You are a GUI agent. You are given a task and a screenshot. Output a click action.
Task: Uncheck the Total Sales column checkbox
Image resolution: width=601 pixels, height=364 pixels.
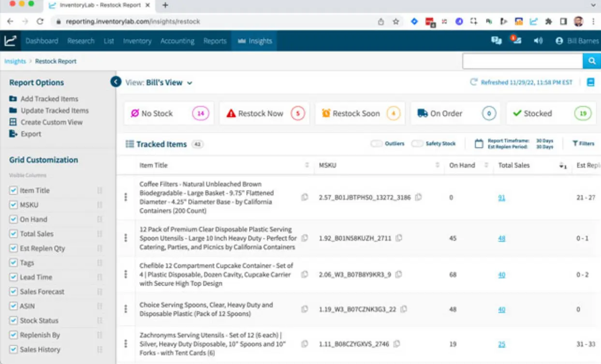[14, 234]
